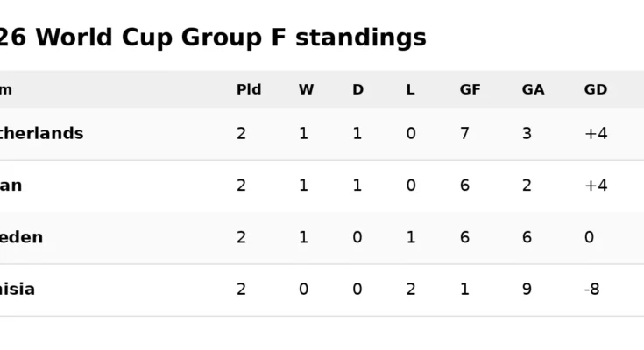This screenshot has width=644, height=350.
Task: Click the D column header
Action: tap(357, 89)
